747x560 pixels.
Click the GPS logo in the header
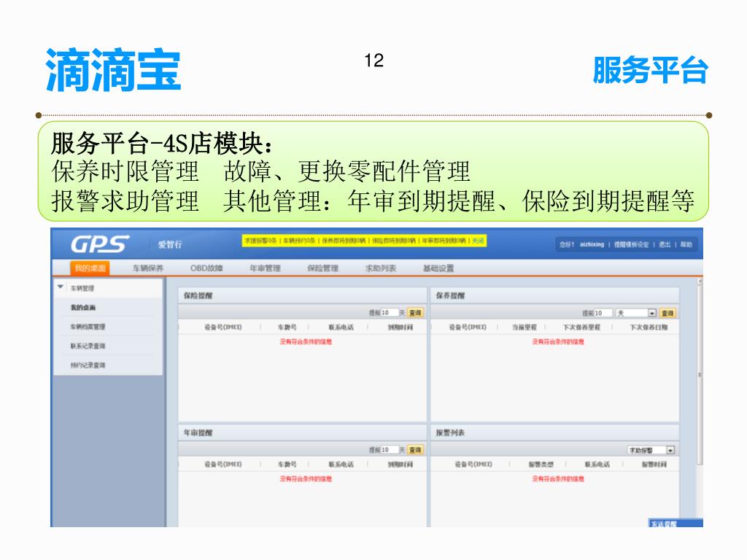[100, 244]
